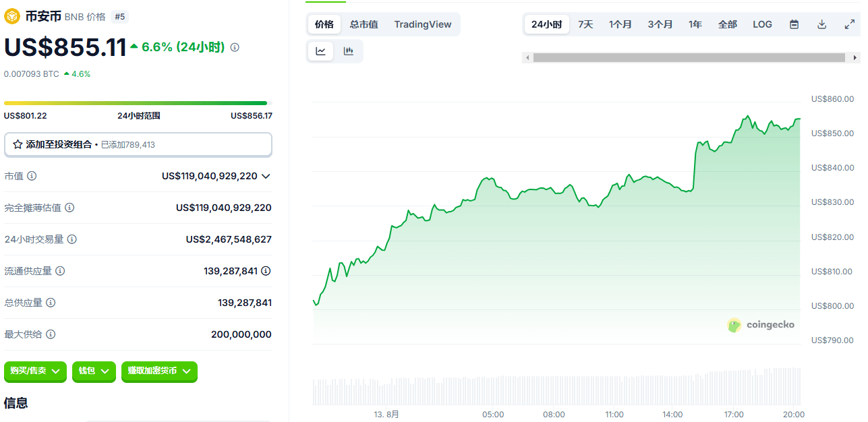868x422 pixels.
Task: Select the 3个月 time range
Action: pyautogui.click(x=660, y=24)
